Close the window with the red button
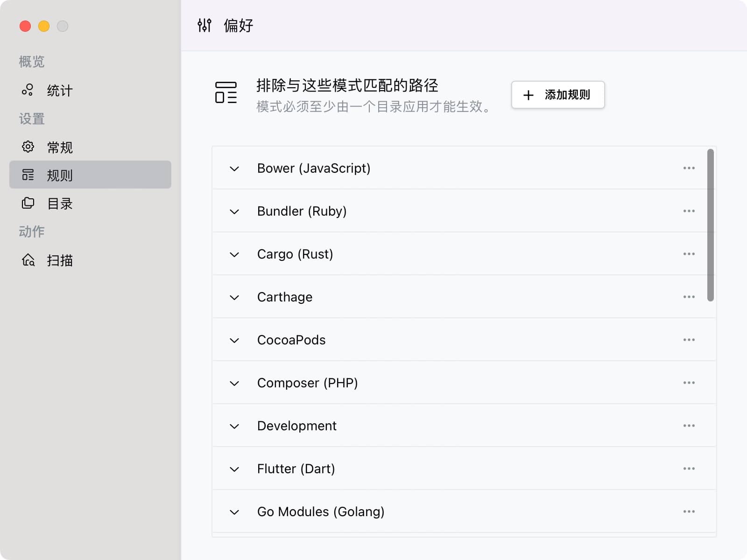The width and height of the screenshot is (747, 560). (x=25, y=26)
